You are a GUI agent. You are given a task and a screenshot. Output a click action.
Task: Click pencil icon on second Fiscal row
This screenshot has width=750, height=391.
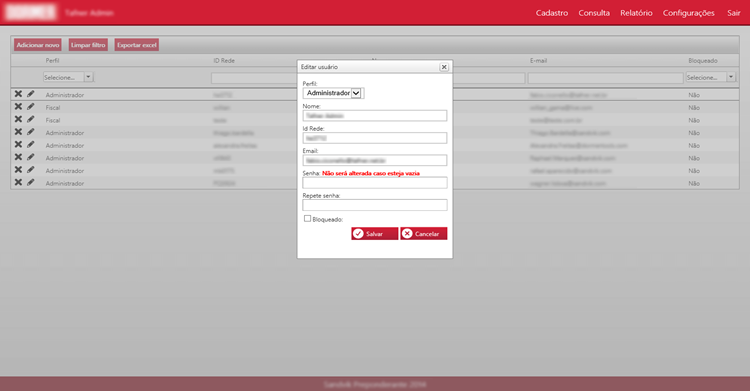click(31, 119)
